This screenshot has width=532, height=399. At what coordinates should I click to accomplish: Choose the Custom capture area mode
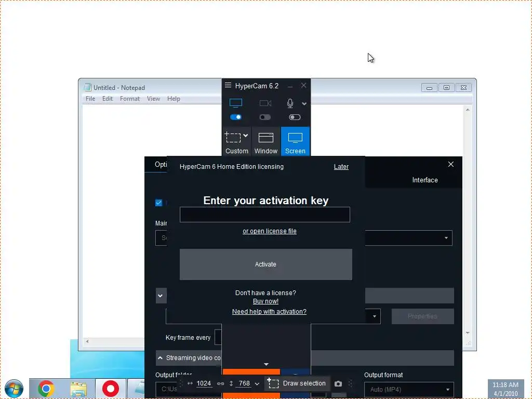tap(236, 141)
